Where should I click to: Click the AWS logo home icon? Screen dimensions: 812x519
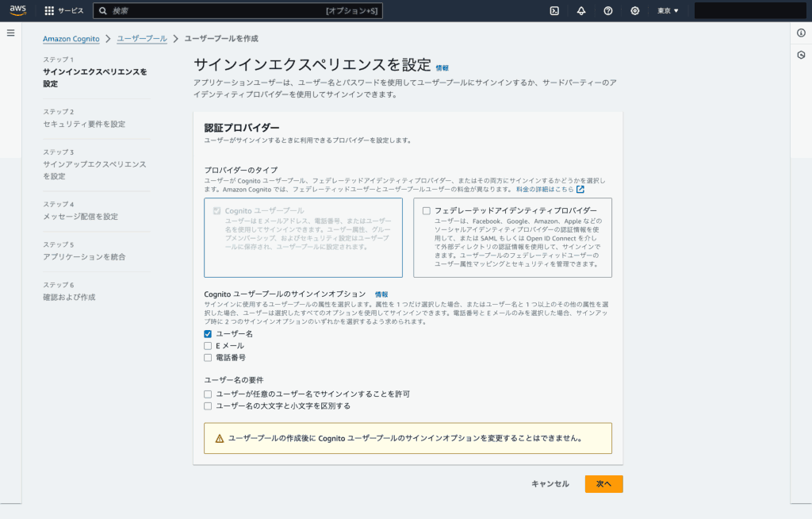[18, 10]
